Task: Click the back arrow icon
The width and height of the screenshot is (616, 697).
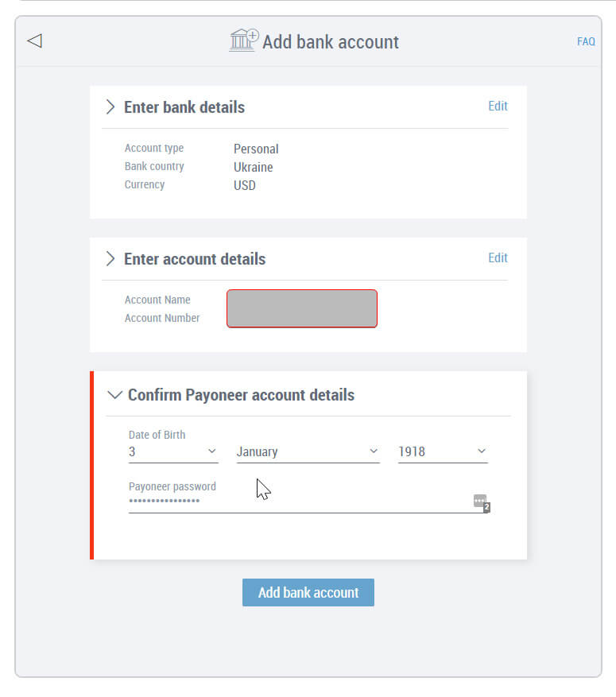Action: click(35, 41)
